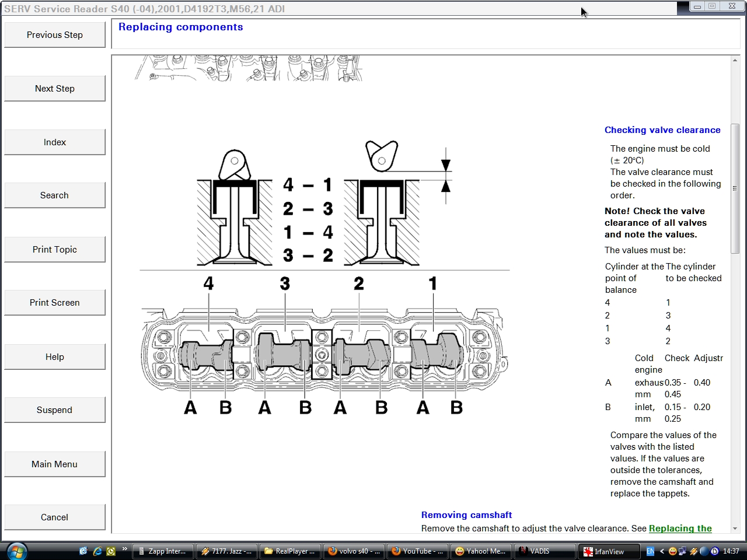
Task: Switch to the RealPlayer taskbar folder
Action: point(289,551)
